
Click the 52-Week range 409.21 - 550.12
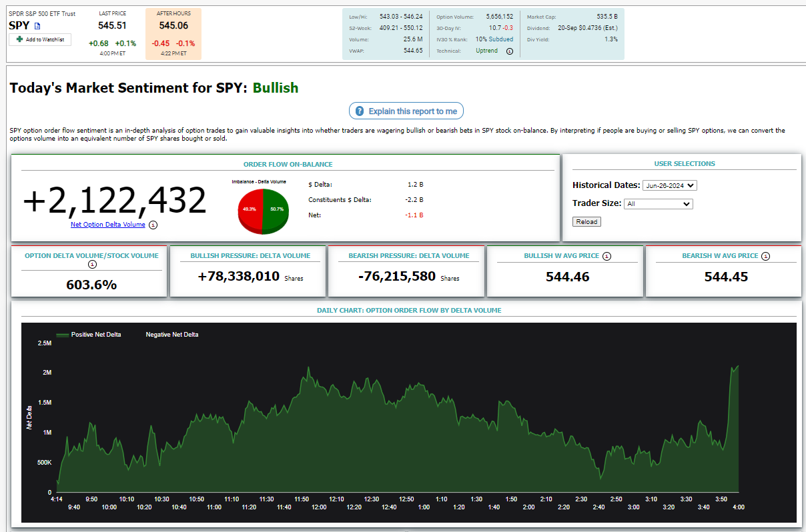tap(401, 28)
